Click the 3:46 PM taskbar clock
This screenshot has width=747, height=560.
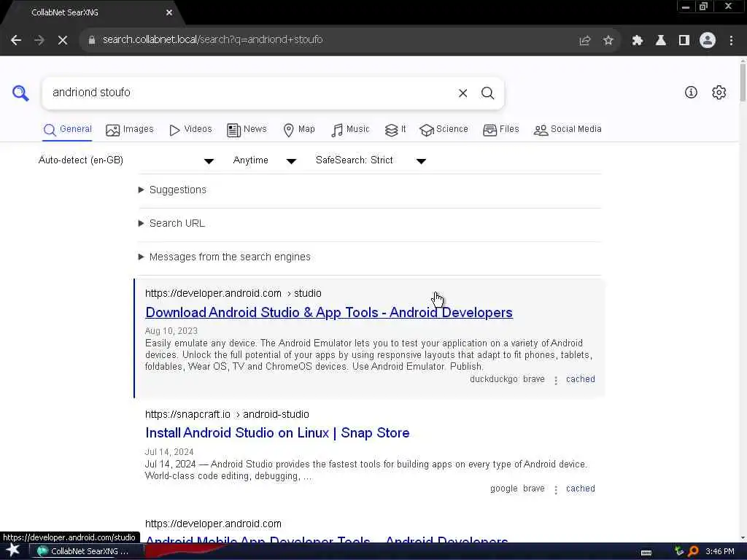tap(720, 551)
